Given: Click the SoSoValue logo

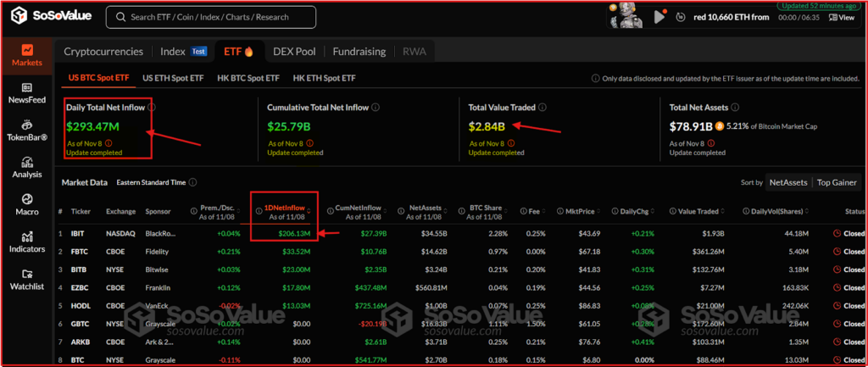Looking at the screenshot, I should [52, 16].
